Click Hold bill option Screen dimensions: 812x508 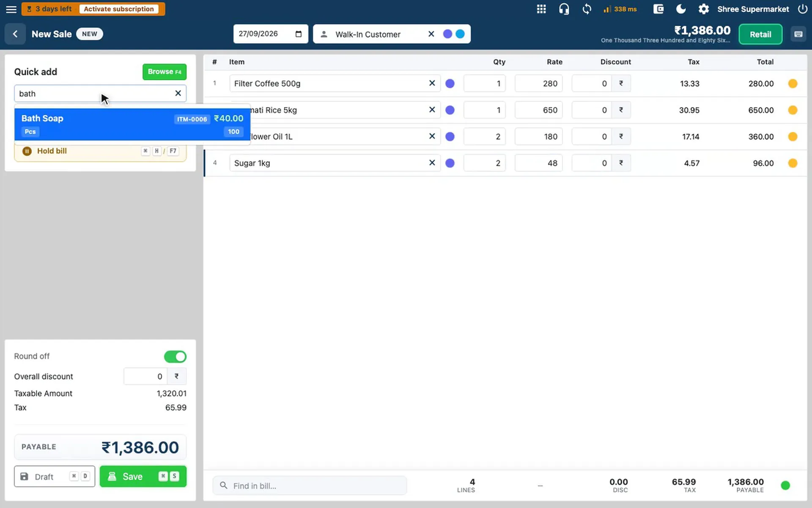tap(100, 151)
